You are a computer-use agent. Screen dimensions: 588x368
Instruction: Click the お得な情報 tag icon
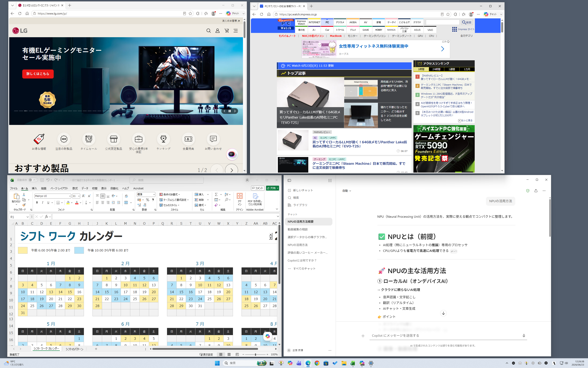click(x=39, y=139)
